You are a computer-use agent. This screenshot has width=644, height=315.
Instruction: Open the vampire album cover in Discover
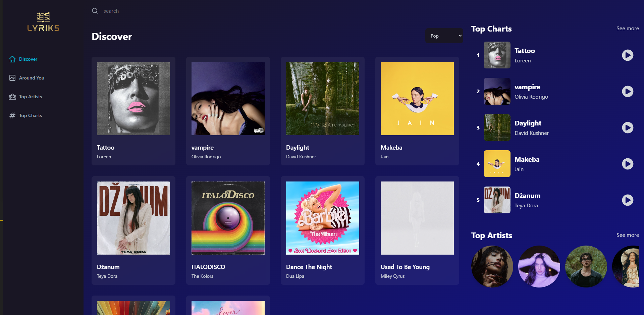[228, 99]
